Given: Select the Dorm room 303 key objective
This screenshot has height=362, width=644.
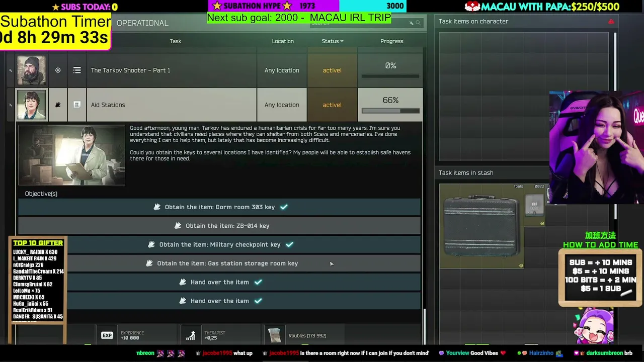Looking at the screenshot, I should click(x=219, y=207).
